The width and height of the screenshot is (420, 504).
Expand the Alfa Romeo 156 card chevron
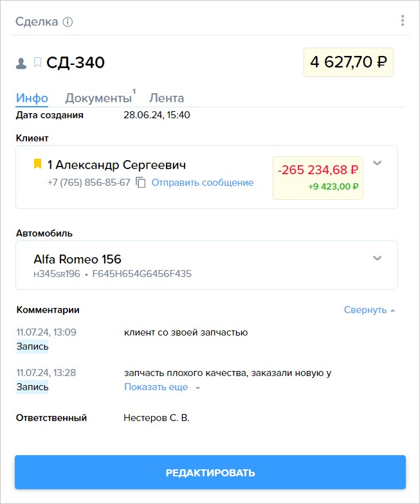click(377, 258)
